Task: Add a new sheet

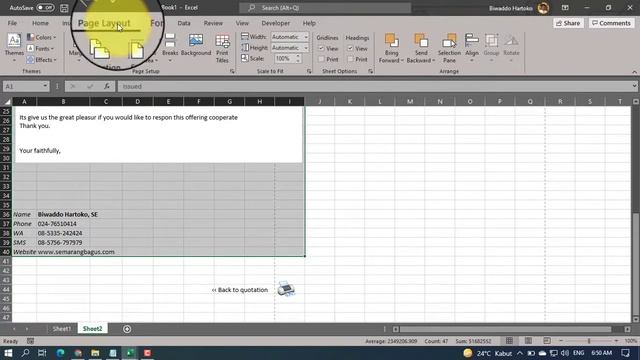Action: point(127,329)
